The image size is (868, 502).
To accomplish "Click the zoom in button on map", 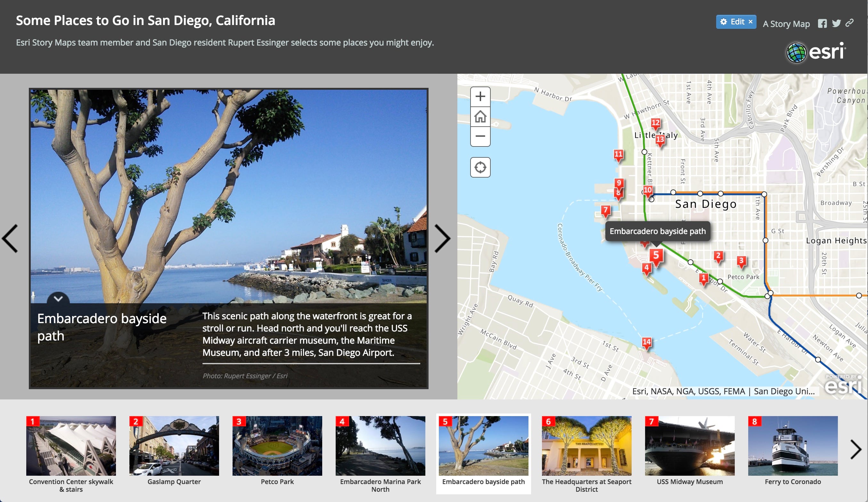I will (480, 97).
